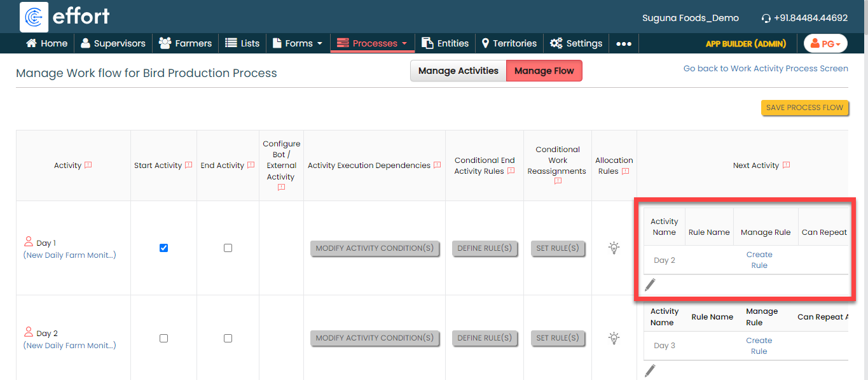The image size is (868, 380).
Task: Click the lightbulb allocation rule icon for Day 1
Action: pos(614,248)
